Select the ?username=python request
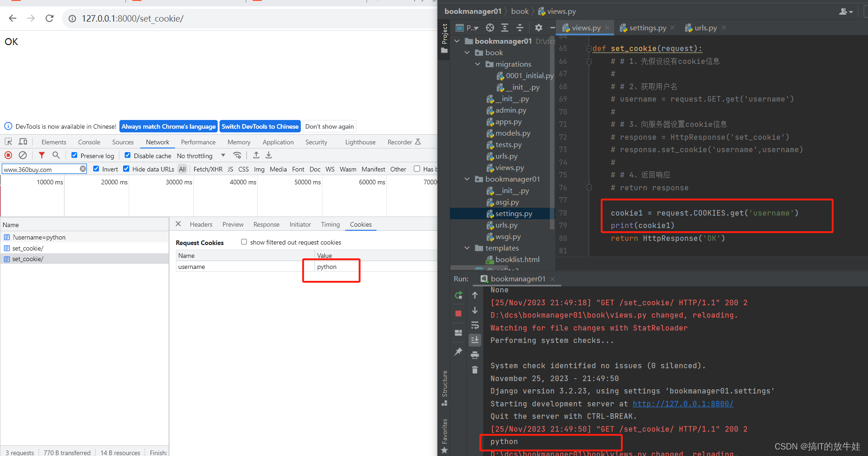868x456 pixels. (x=39, y=237)
